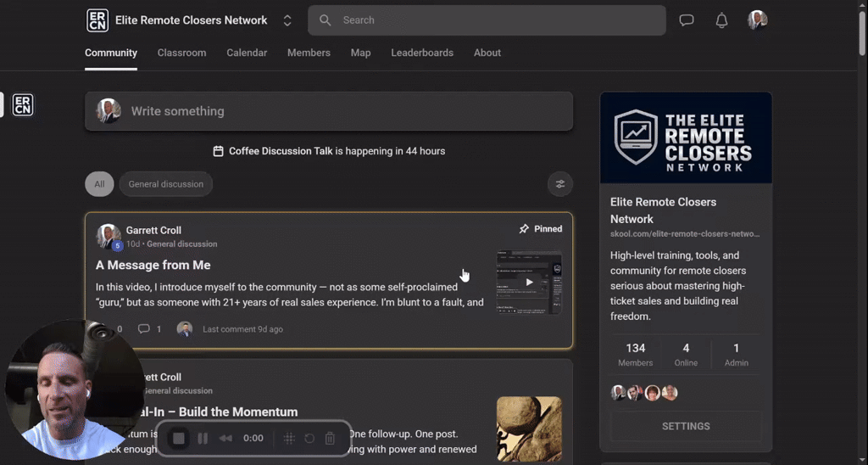This screenshot has height=465, width=868.
Task: Open the chat messages icon
Action: point(687,20)
